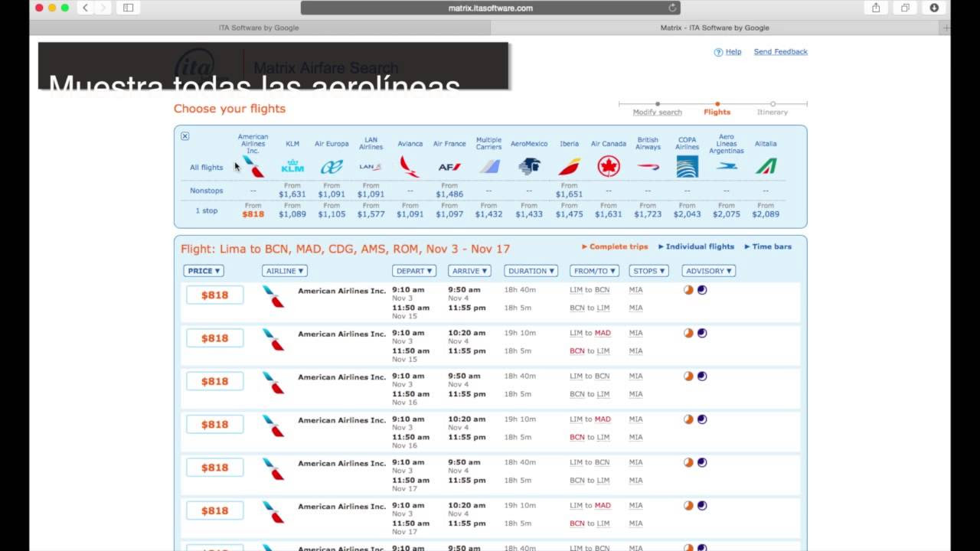Open the Send Feedback link
The height and width of the screenshot is (551, 980).
[780, 52]
